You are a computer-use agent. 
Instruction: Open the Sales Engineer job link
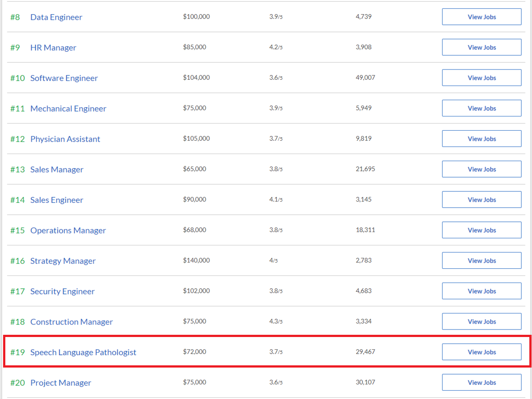[x=57, y=200]
